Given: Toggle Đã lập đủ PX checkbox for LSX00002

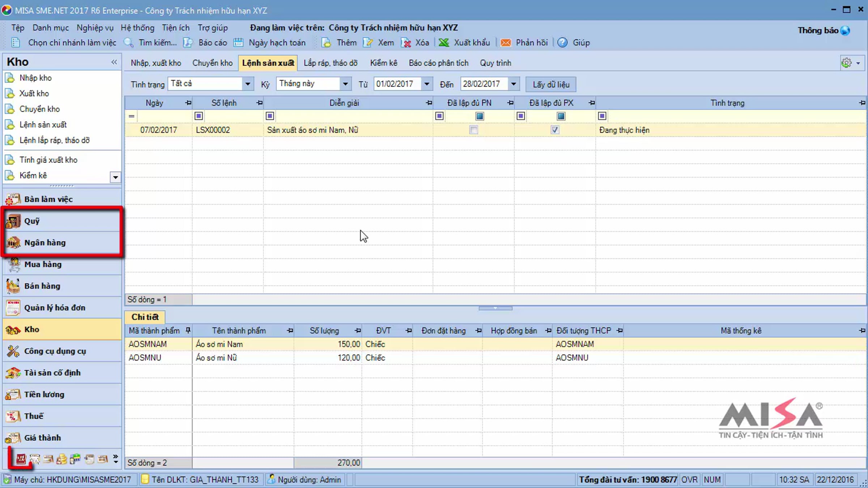Looking at the screenshot, I should (555, 130).
